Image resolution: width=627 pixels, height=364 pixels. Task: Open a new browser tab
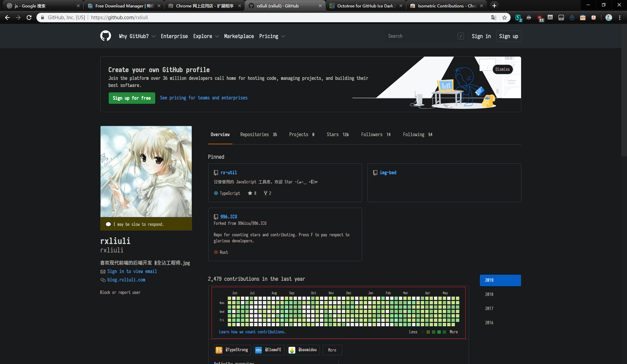click(x=494, y=6)
